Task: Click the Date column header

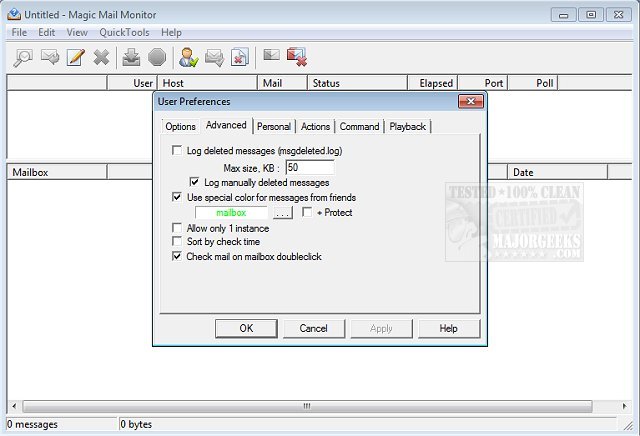Action: (558, 172)
